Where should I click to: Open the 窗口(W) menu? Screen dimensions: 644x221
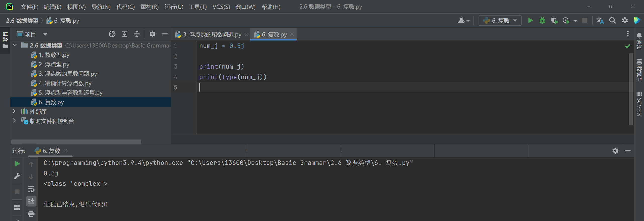pos(245,7)
